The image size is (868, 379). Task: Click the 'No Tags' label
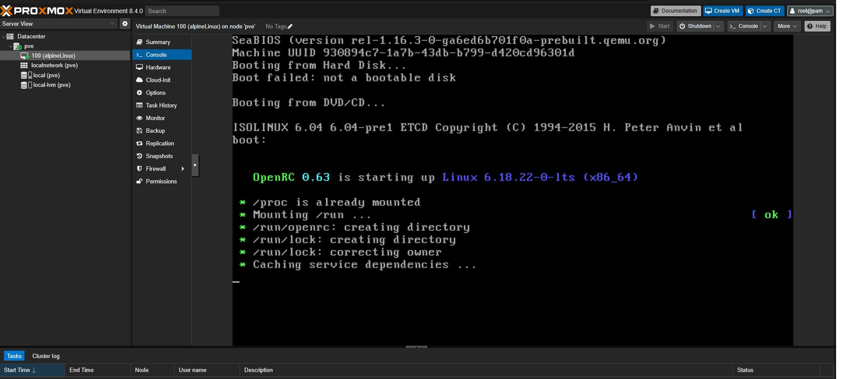[276, 27]
